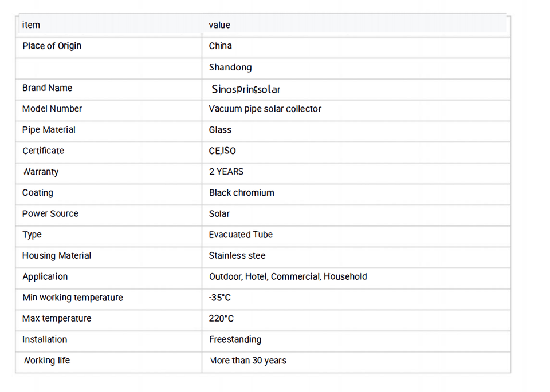The width and height of the screenshot is (550, 392).
Task: Click the 'China' value cell
Action: [220, 46]
